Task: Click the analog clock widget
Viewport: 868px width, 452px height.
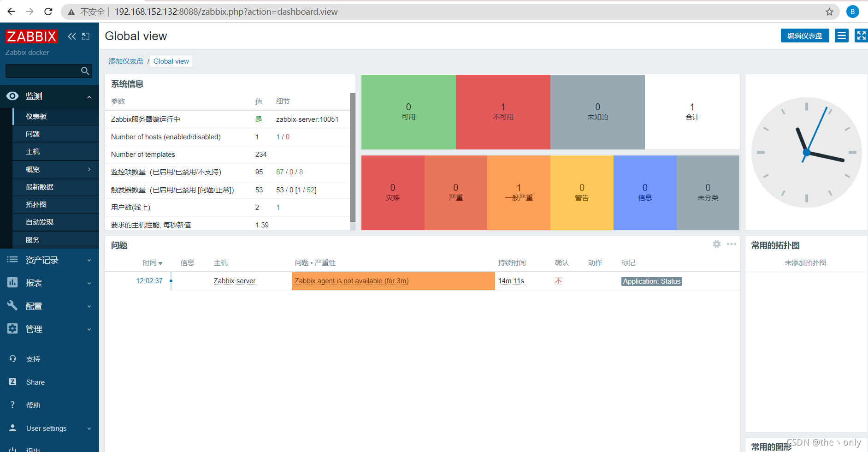Action: [x=806, y=152]
